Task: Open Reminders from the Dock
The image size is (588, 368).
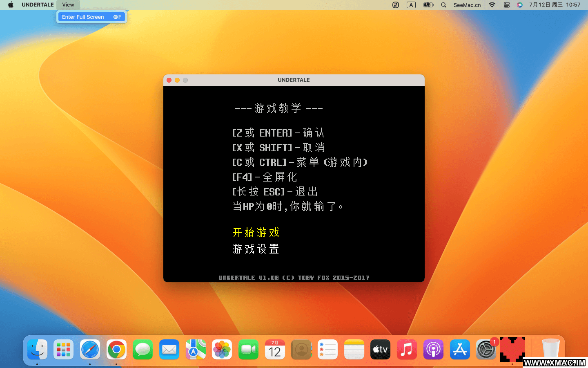Action: [327, 350]
